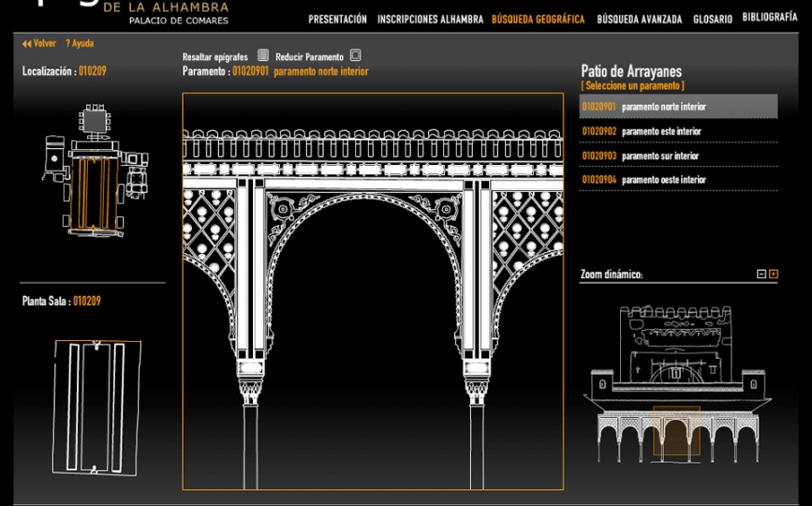Select 01020903 paramento sur interior row
The width and height of the screenshot is (812, 506).
click(678, 156)
